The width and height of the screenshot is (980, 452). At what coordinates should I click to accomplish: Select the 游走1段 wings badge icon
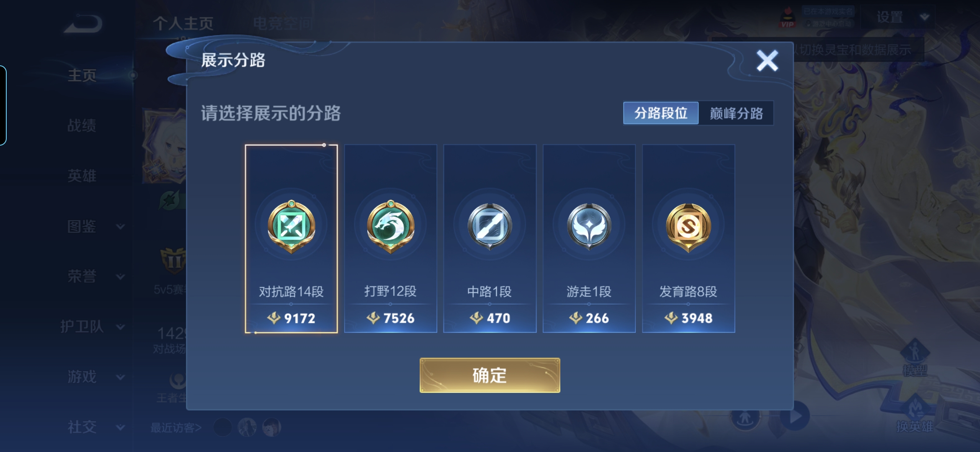(589, 226)
